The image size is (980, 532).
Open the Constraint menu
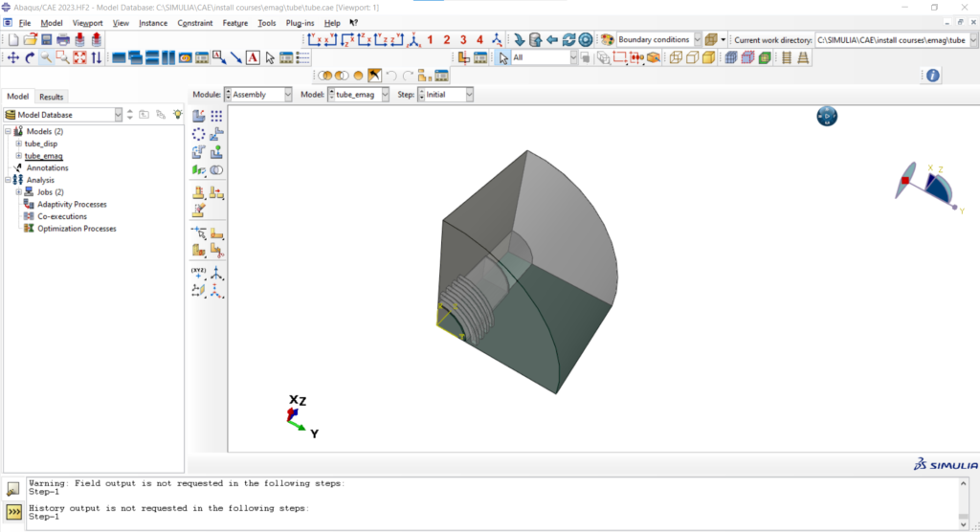[195, 23]
